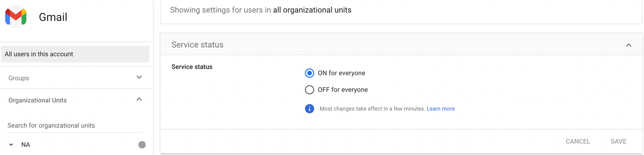644x155 pixels.
Task: Select ON for everyone radio button
Action: click(309, 73)
